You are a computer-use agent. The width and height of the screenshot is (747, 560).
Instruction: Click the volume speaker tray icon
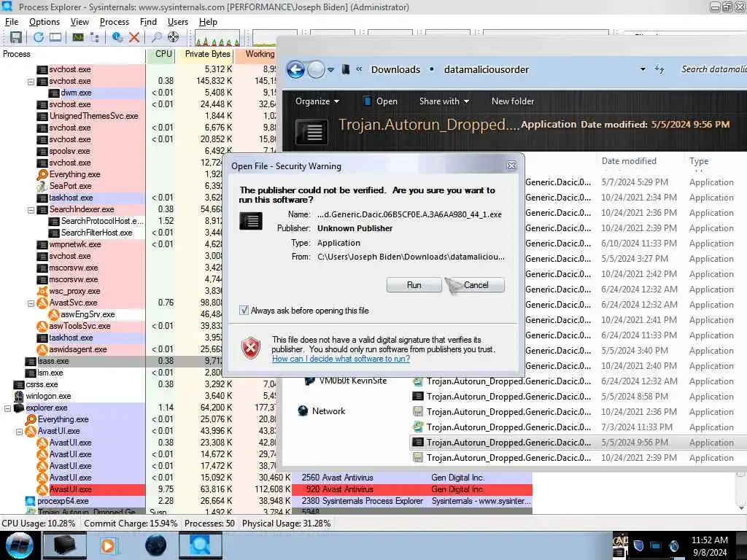coord(673,545)
